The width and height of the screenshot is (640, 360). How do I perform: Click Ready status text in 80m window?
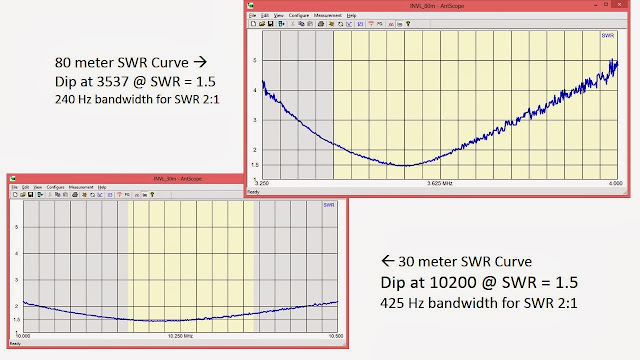pos(253,192)
